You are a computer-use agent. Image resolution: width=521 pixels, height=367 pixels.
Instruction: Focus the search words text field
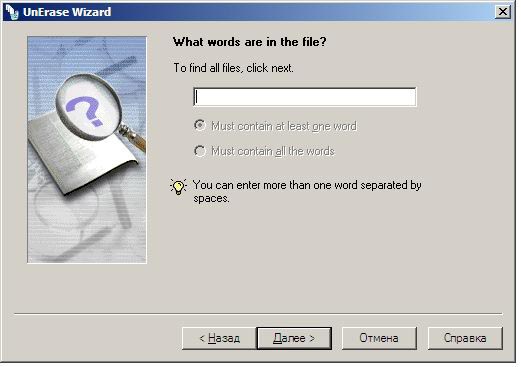point(305,97)
